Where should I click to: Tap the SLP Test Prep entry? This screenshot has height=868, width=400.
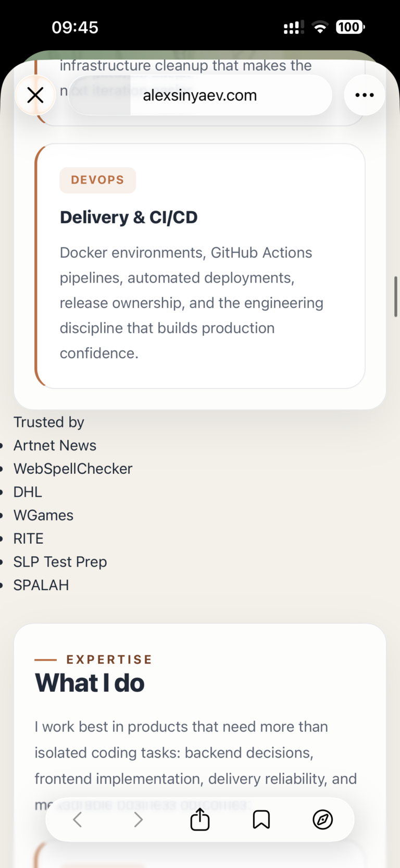coord(60,561)
